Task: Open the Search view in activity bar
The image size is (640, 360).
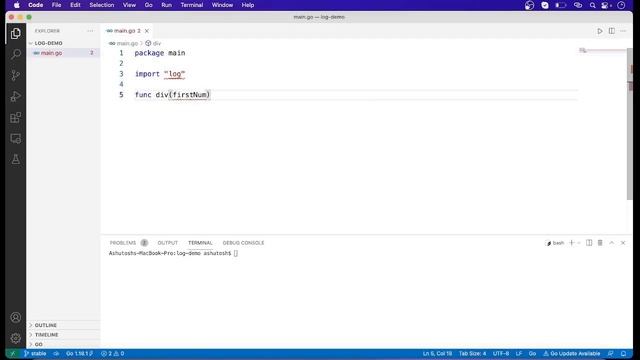Action: point(16,54)
